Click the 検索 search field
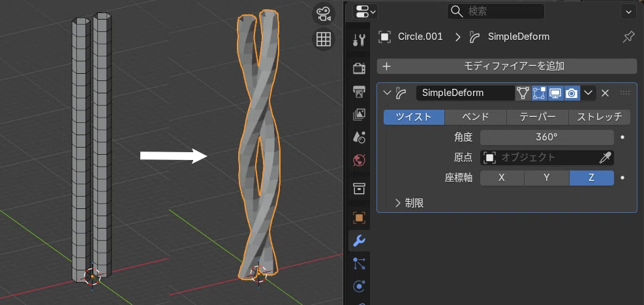The width and height of the screenshot is (644, 305). coord(496,12)
